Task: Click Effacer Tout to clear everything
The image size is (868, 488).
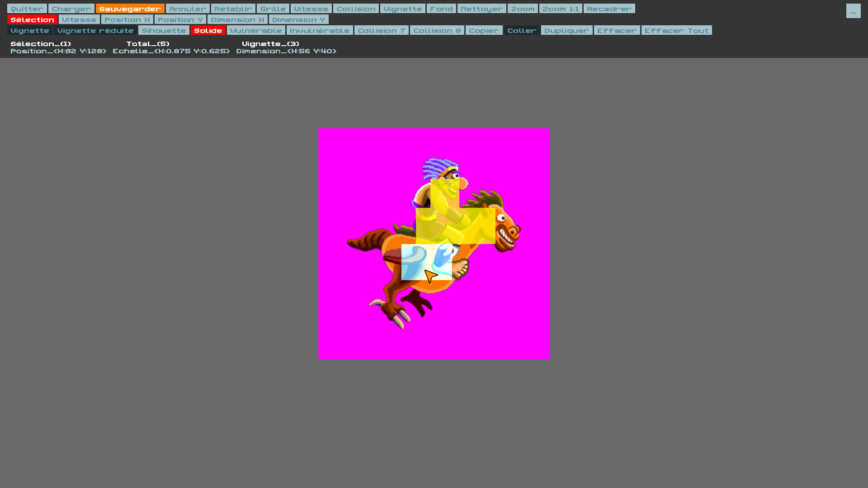Action: pyautogui.click(x=677, y=30)
